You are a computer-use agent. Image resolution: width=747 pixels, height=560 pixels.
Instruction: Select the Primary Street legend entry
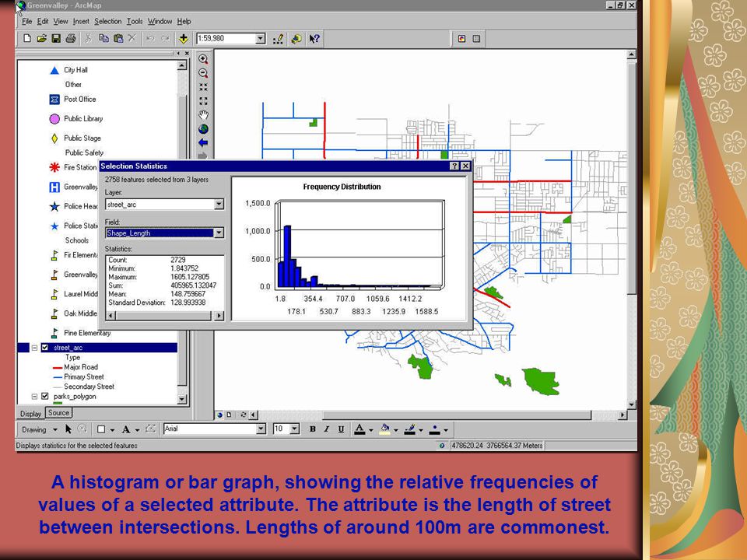coord(78,376)
